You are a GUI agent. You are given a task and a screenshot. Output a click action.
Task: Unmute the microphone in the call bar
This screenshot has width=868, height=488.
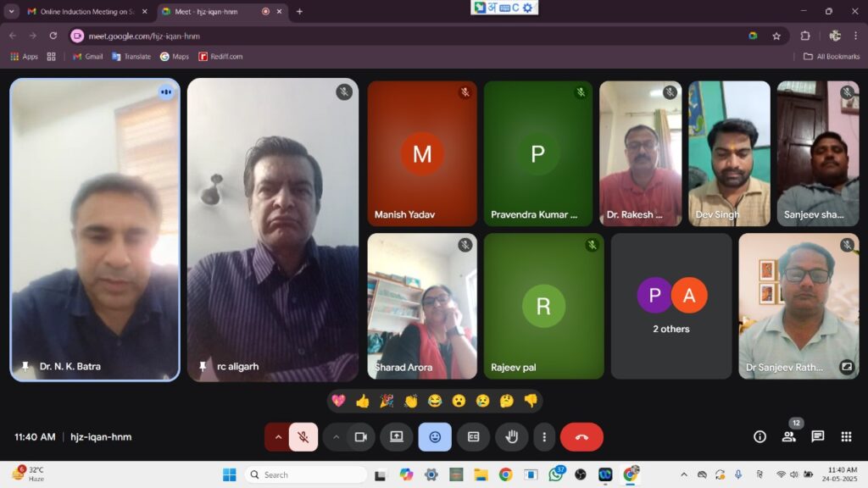tap(303, 437)
